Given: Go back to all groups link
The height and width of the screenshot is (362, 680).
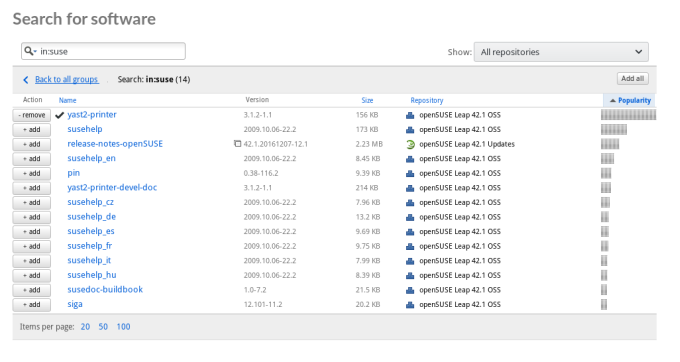Looking at the screenshot, I should click(67, 79).
